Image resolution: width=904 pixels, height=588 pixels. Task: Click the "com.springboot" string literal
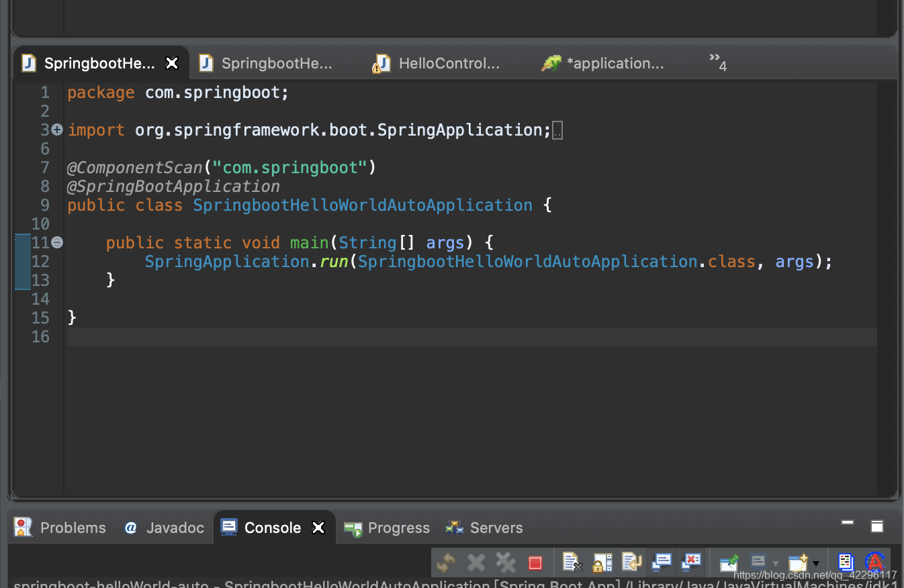[290, 167]
